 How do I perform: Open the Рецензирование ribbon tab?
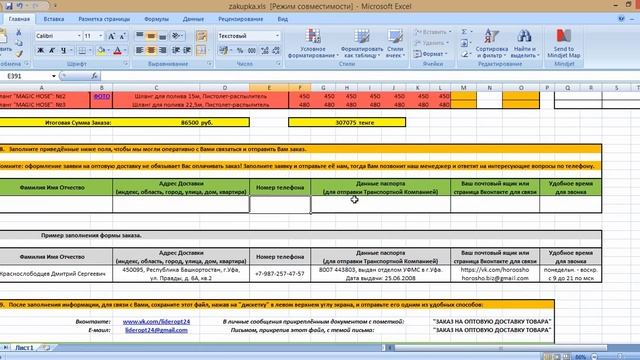pyautogui.click(x=240, y=19)
